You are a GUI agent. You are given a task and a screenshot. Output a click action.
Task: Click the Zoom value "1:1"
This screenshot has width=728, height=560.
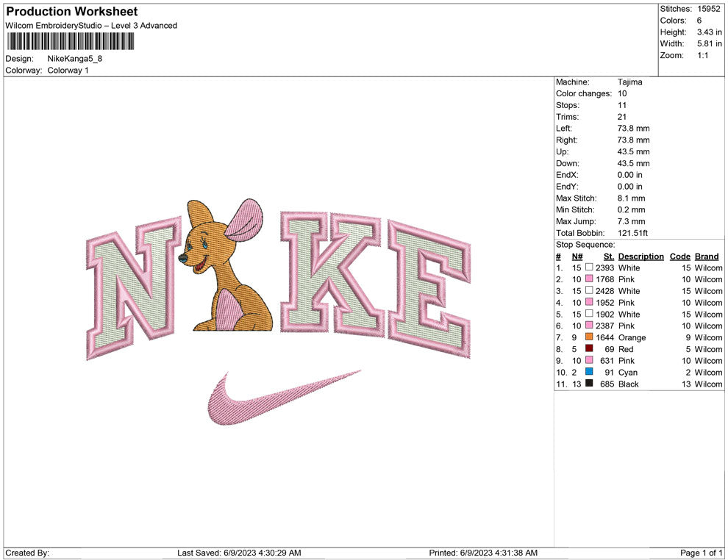click(703, 55)
